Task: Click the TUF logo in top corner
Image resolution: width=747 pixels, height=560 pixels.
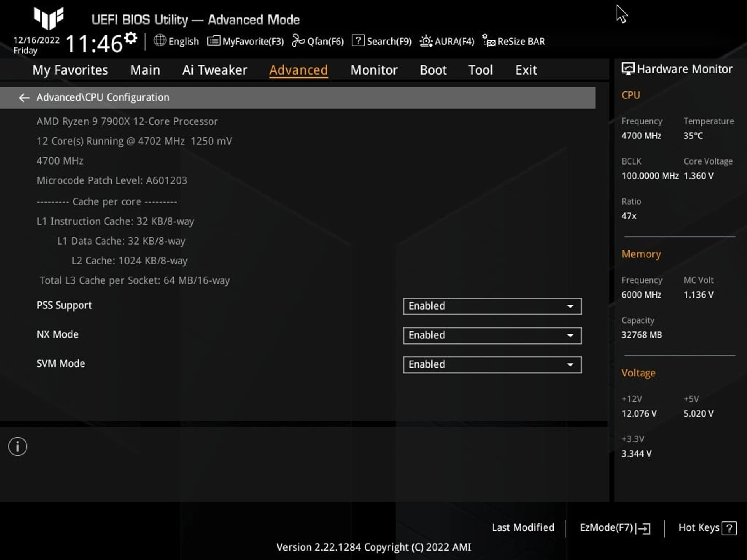Action: pyautogui.click(x=49, y=18)
